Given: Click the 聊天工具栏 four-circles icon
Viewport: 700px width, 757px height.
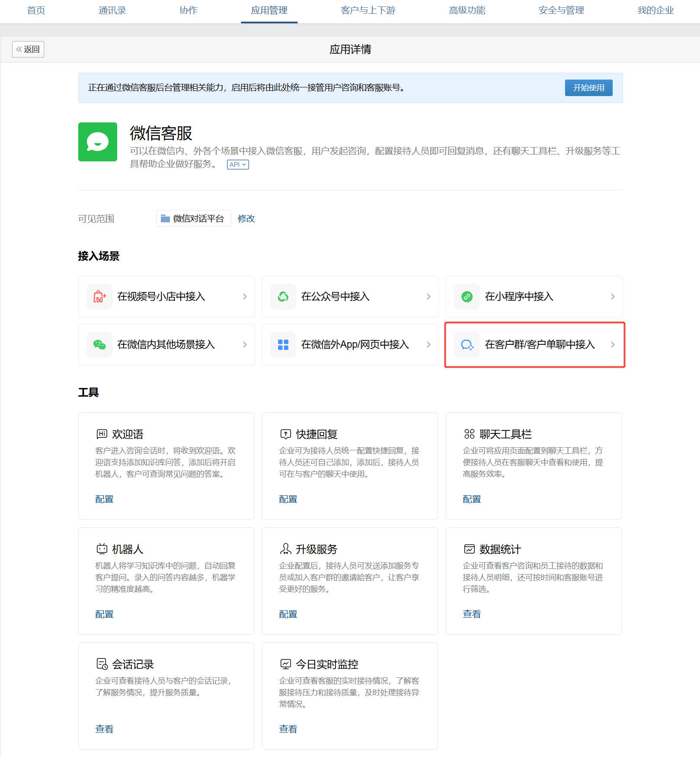Looking at the screenshot, I should 470,434.
